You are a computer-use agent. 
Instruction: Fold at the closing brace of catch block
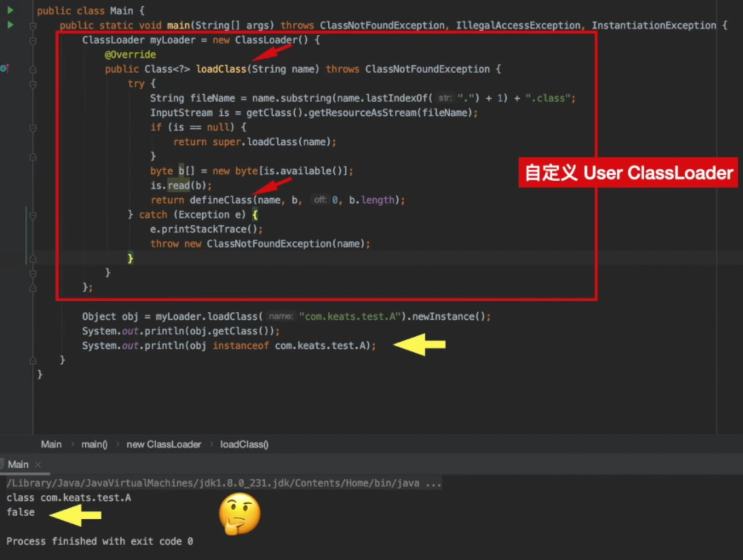(33, 259)
